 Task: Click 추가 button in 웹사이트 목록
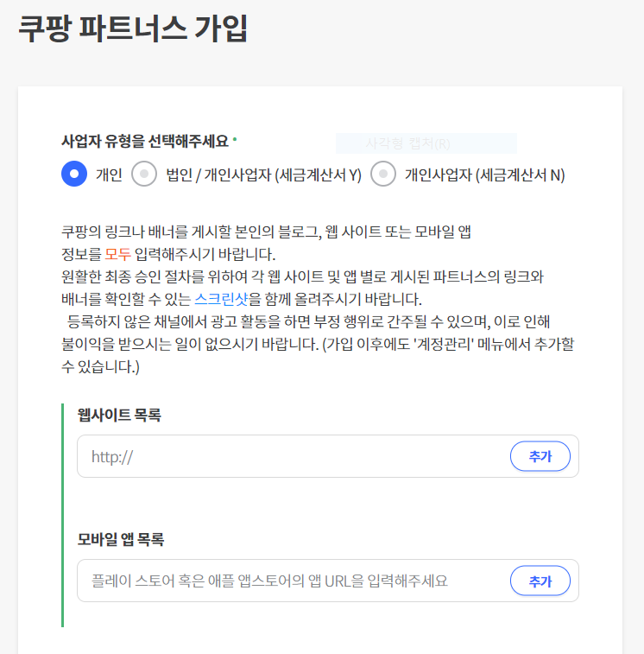540,456
